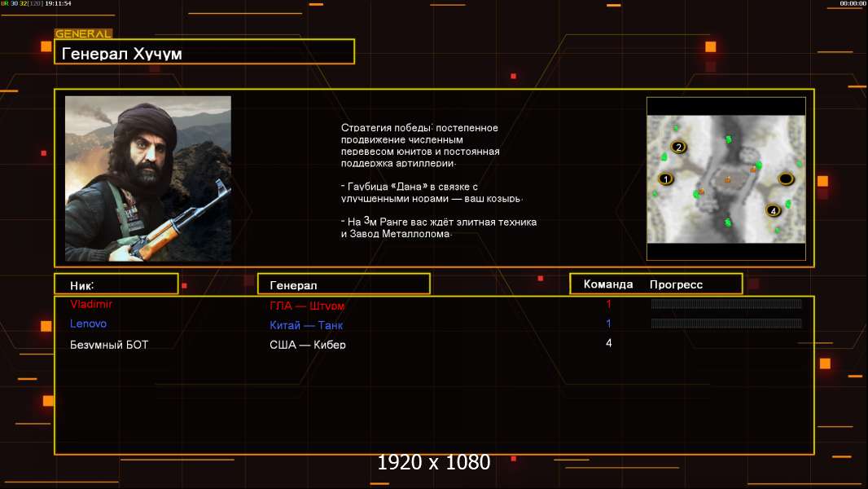Click the 'Прогресс' column header
The image size is (868, 489).
tap(676, 284)
